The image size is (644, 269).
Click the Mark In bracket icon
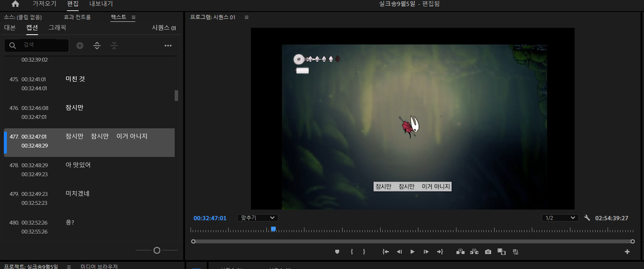(x=352, y=252)
